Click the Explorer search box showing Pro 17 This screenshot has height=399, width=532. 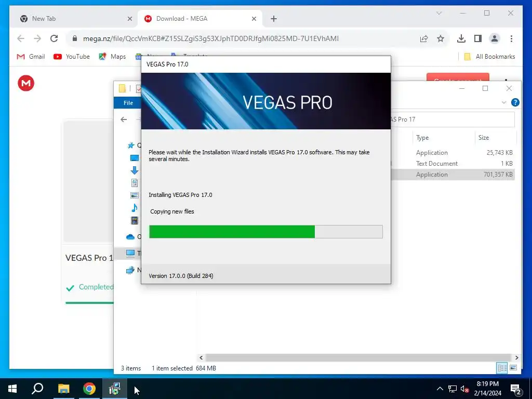[453, 119]
